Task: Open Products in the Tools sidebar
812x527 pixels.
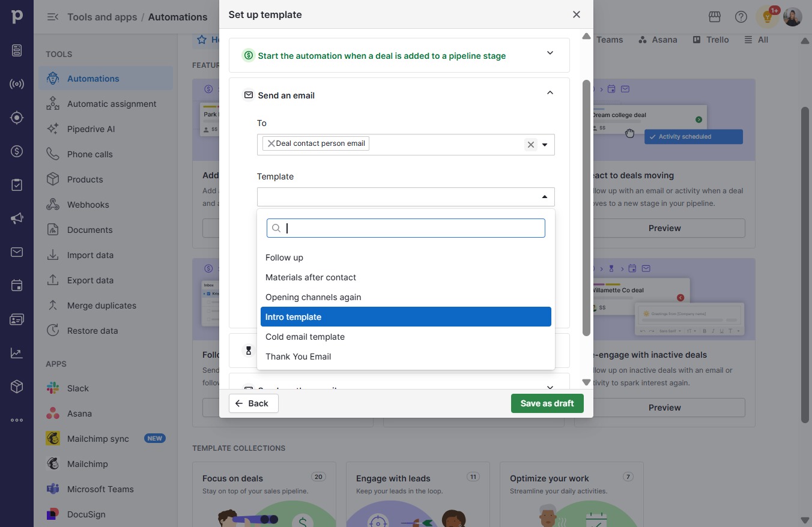Action: [x=106, y=179]
